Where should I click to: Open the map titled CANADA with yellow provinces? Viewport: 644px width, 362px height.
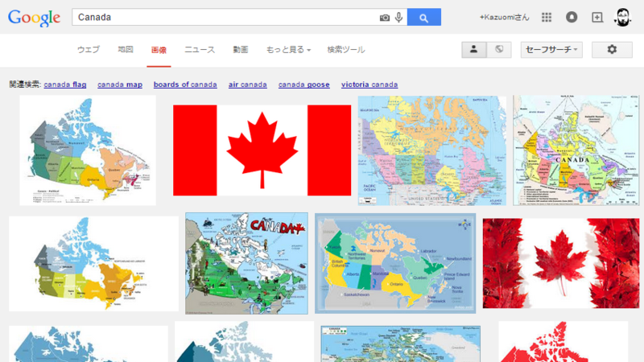coord(576,150)
